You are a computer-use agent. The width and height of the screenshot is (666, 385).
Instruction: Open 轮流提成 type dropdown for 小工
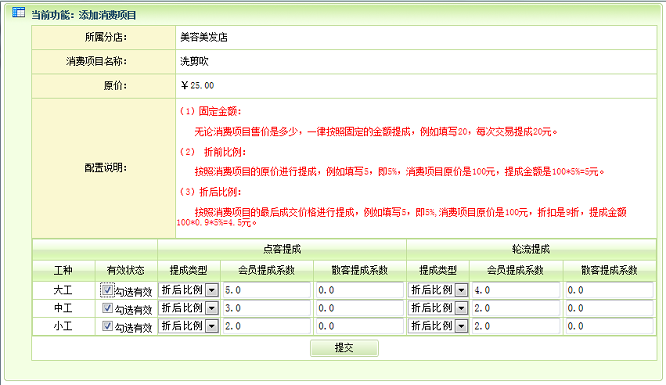(x=438, y=326)
